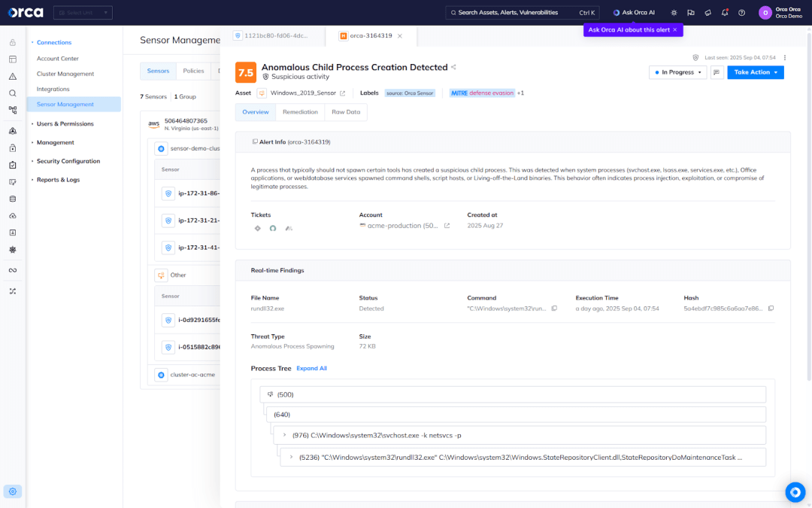This screenshot has height=508, width=812.
Task: Click the search assets input field
Action: pyautogui.click(x=523, y=13)
